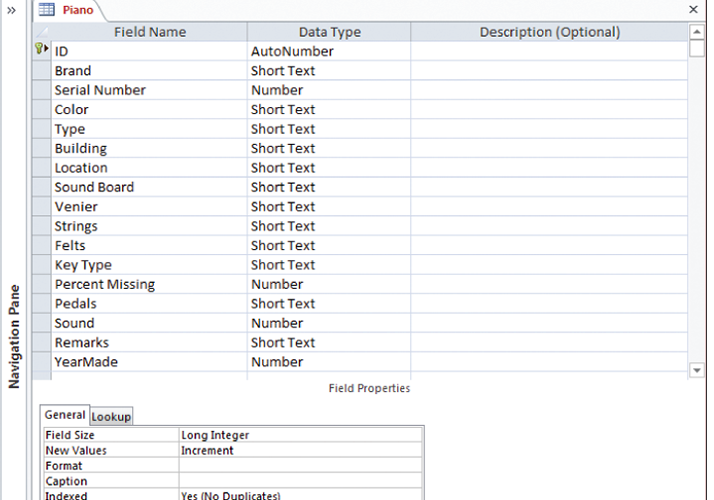The height and width of the screenshot is (500, 714).
Task: Select the Pedals field name cell
Action: pos(149,304)
